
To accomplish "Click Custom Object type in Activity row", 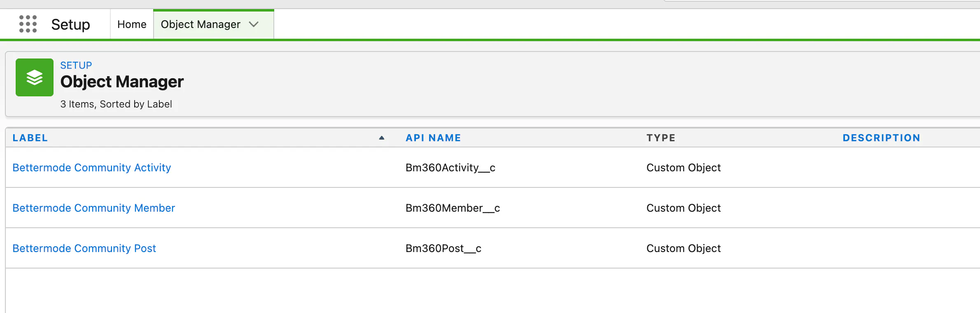I will [x=684, y=168].
